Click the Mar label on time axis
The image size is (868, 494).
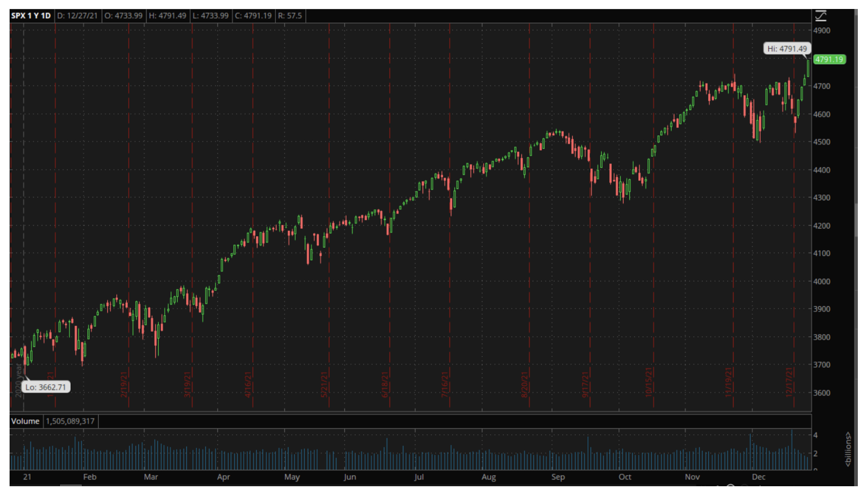pos(151,477)
